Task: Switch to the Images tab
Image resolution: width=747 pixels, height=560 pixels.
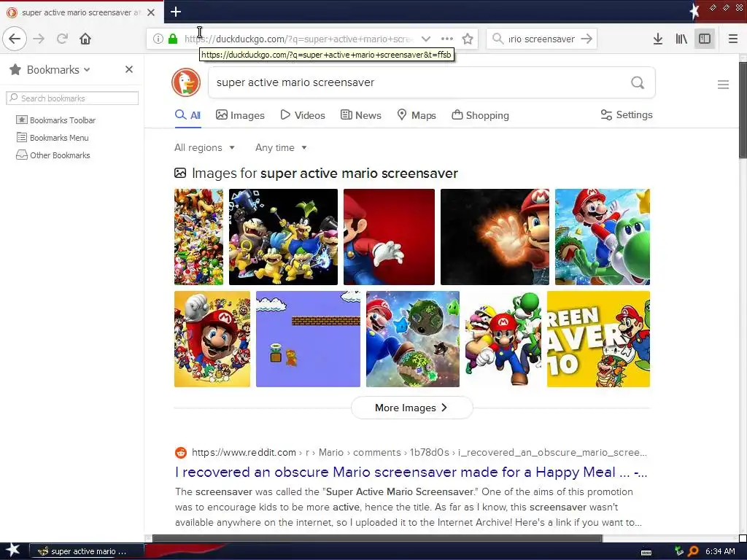Action: tap(240, 115)
